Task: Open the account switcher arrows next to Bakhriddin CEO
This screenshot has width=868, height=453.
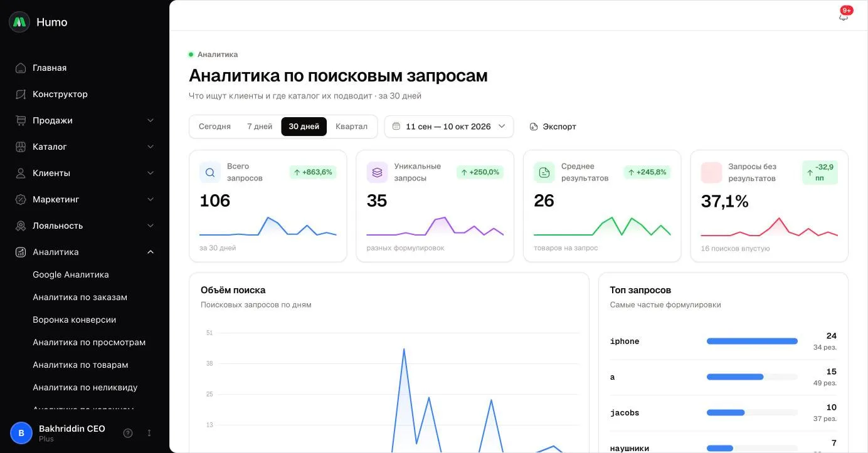Action: (149, 433)
